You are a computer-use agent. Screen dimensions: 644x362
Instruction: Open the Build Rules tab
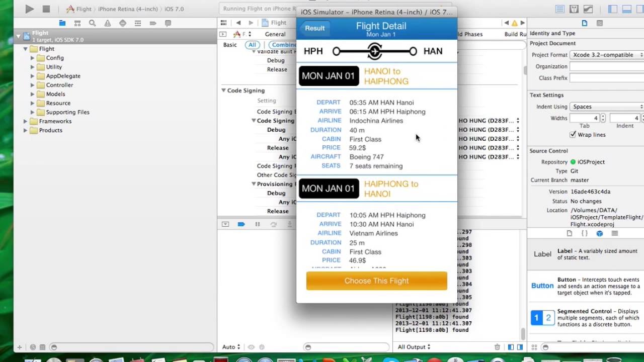click(515, 34)
